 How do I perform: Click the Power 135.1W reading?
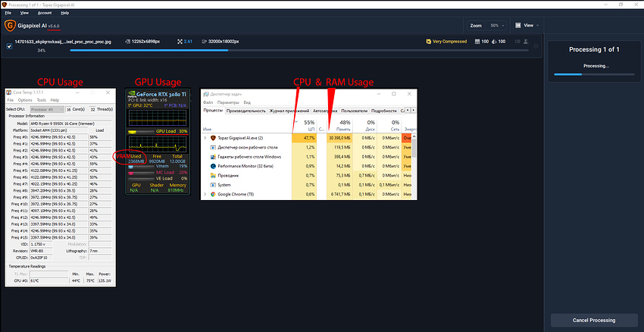coord(105,280)
